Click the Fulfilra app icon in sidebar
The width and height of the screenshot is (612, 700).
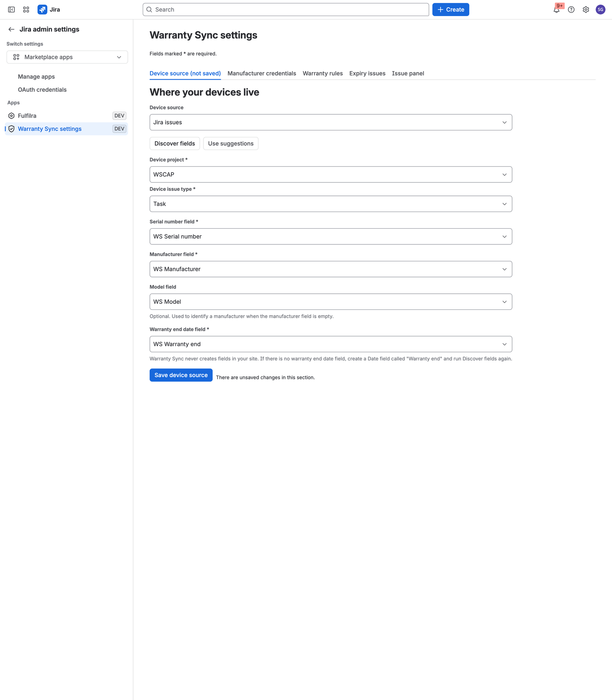coord(11,116)
